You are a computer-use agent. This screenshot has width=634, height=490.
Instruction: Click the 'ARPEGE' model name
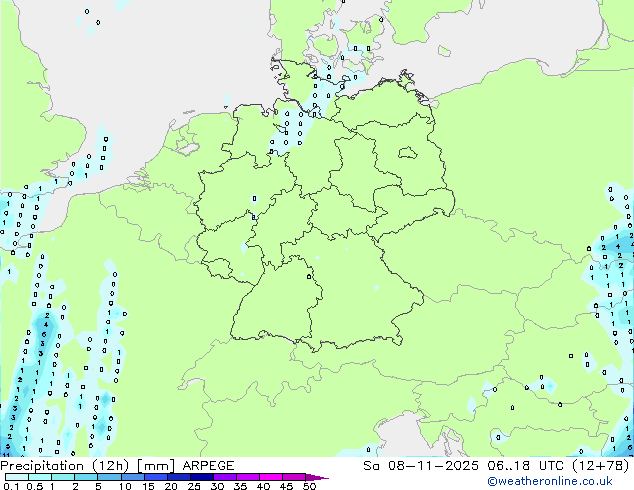pos(208,466)
